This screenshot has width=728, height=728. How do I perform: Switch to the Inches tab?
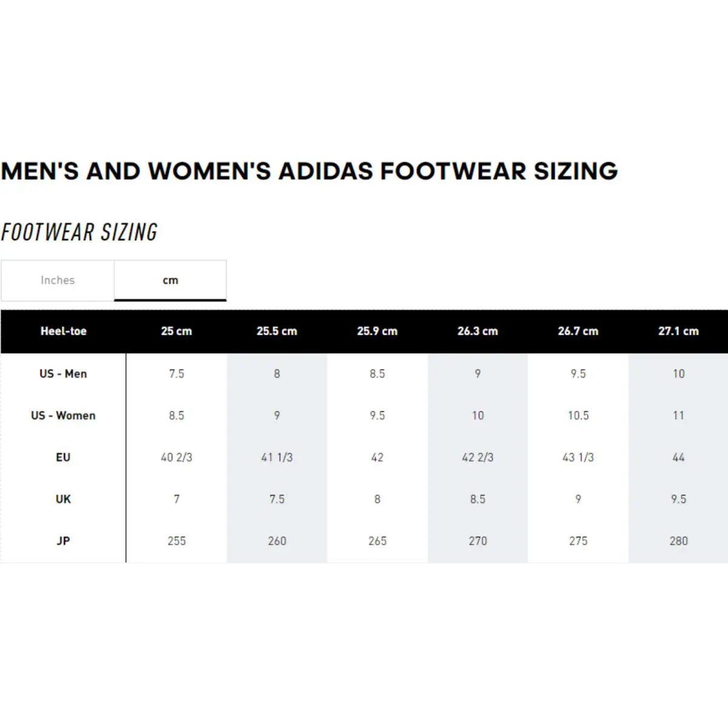[58, 280]
